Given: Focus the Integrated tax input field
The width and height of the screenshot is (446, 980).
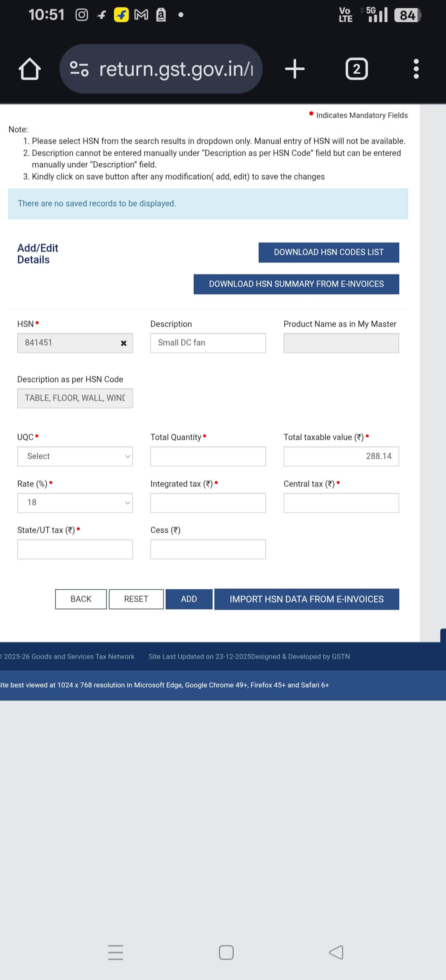Looking at the screenshot, I should [208, 503].
